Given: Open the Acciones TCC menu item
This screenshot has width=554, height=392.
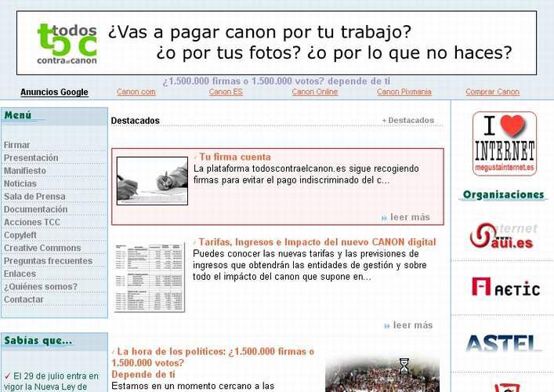Looking at the screenshot, I should (32, 223).
